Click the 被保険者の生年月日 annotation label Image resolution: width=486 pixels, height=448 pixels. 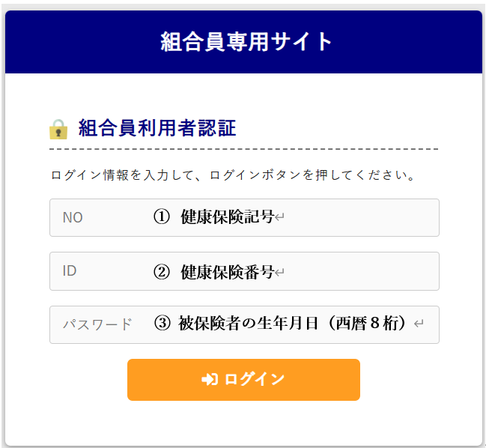point(249,324)
